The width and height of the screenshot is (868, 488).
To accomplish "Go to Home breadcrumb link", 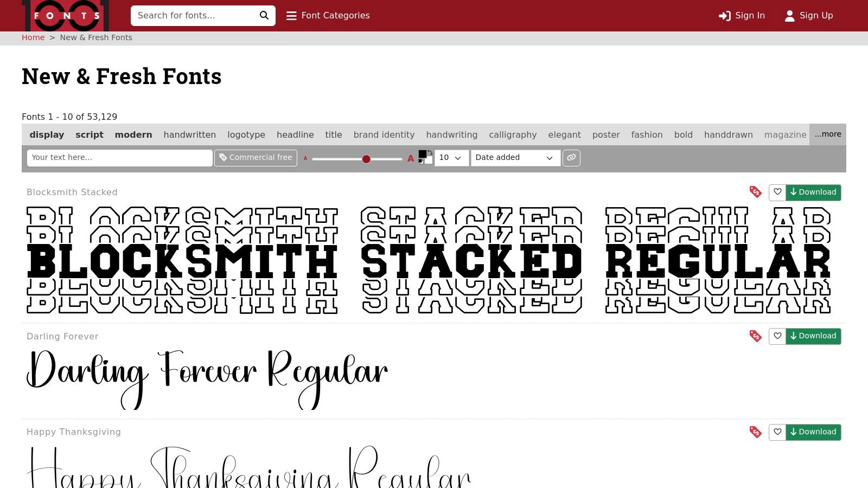I will 33,37.
